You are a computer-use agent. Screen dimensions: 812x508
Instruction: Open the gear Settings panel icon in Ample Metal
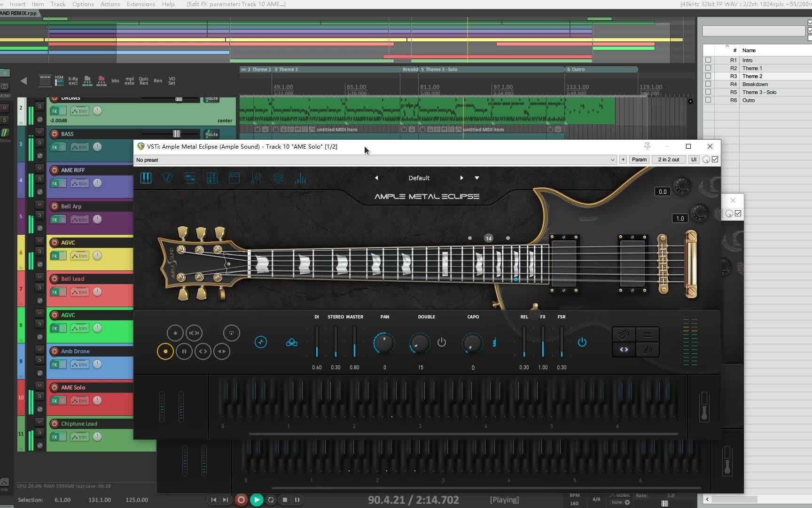[278, 178]
